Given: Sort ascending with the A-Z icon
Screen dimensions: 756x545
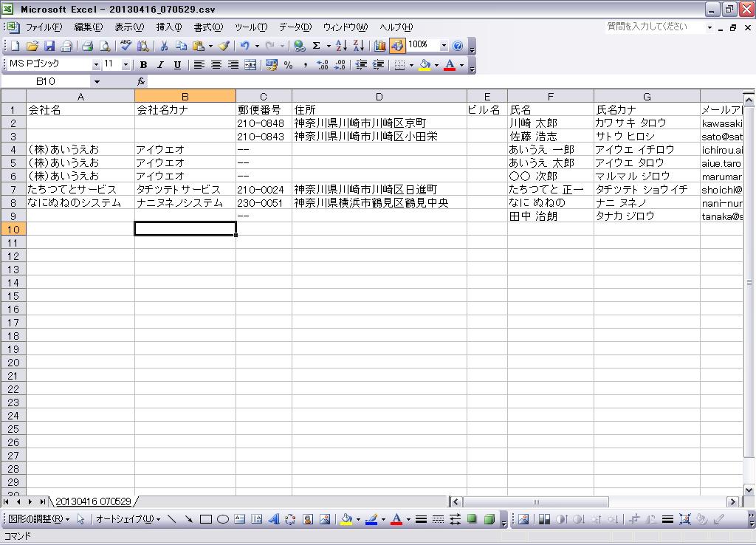Looking at the screenshot, I should [x=341, y=46].
